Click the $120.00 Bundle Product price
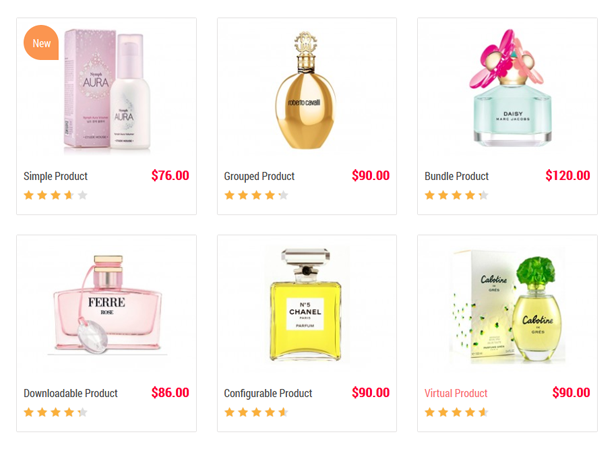The image size is (616, 449). (568, 176)
